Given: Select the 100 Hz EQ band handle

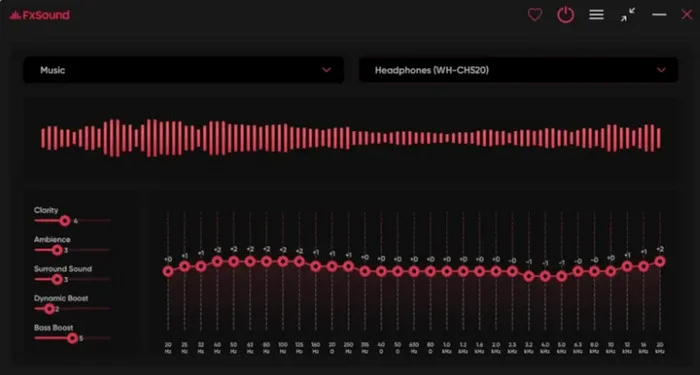Looking at the screenshot, I should (x=283, y=262).
